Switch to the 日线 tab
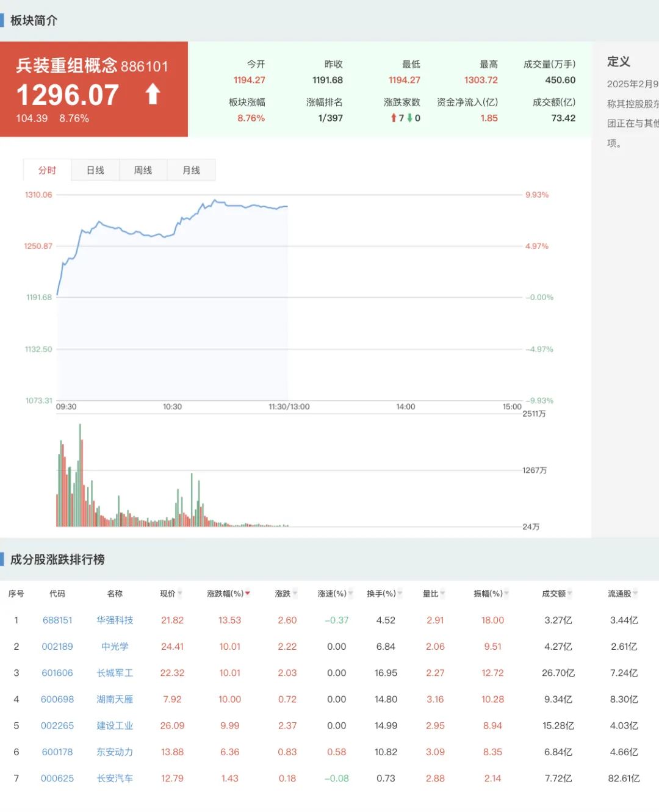This screenshot has height=812, width=659. 95,170
